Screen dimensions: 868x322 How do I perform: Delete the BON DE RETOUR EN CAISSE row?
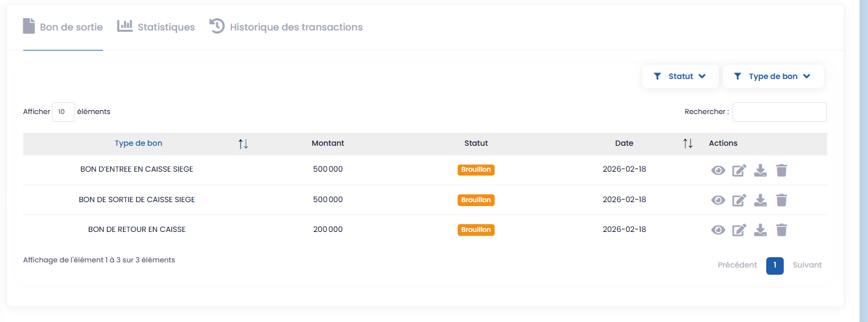[x=782, y=230]
